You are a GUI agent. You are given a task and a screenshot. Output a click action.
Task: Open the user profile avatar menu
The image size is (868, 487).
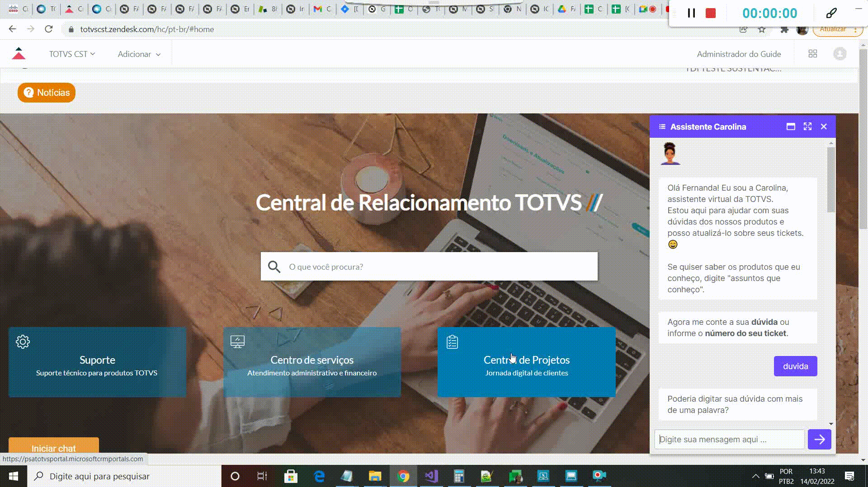[840, 54]
